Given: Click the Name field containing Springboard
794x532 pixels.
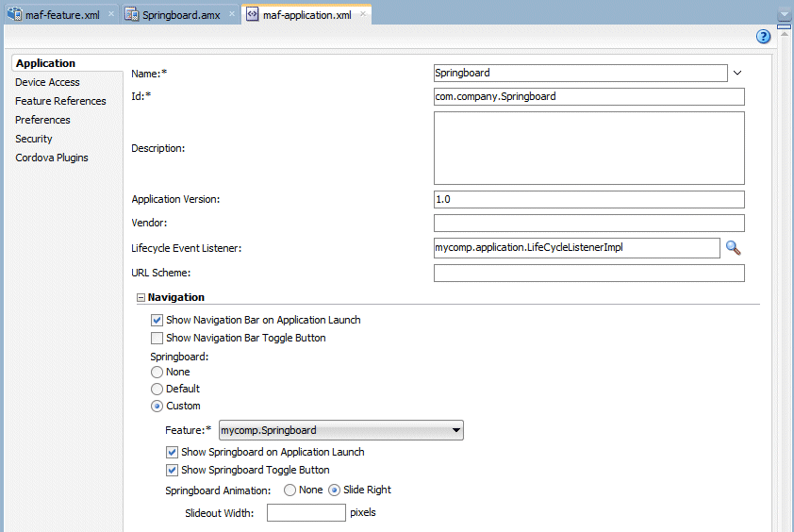Looking at the screenshot, I should click(581, 73).
